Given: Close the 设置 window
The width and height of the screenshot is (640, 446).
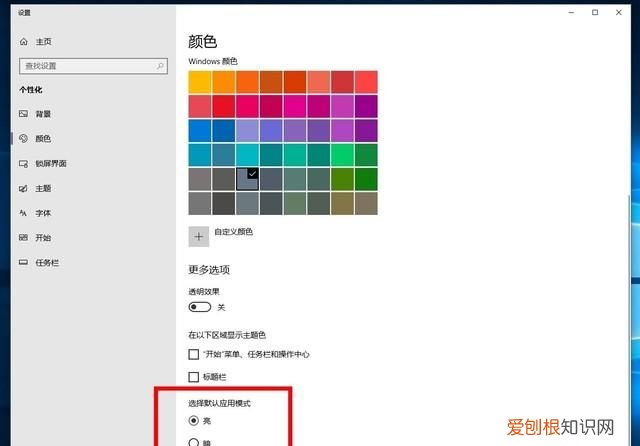Looking at the screenshot, I should coord(619,13).
